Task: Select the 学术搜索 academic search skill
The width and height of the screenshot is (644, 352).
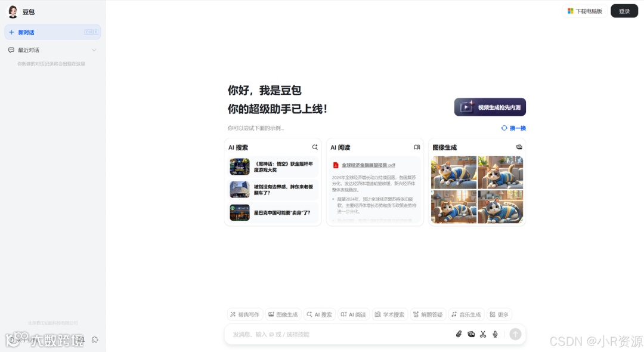Action: point(390,314)
